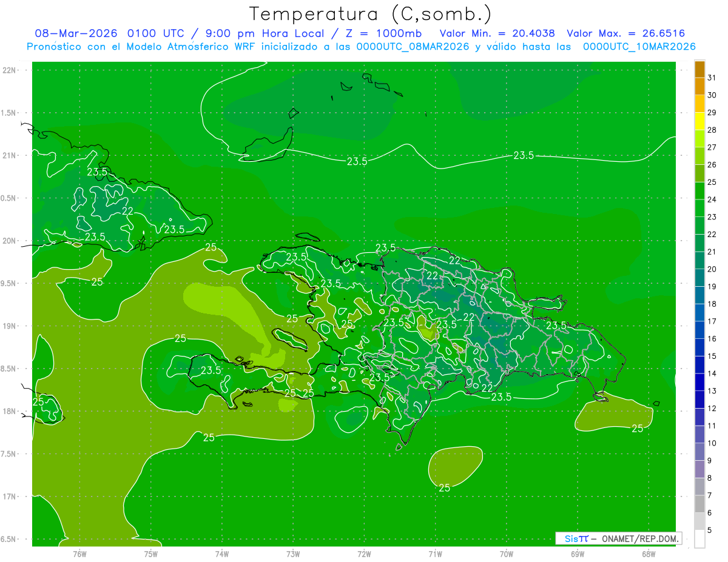This screenshot has width=728, height=562.
Task: Click the legend color band between 29 and 30
Action: [x=699, y=104]
